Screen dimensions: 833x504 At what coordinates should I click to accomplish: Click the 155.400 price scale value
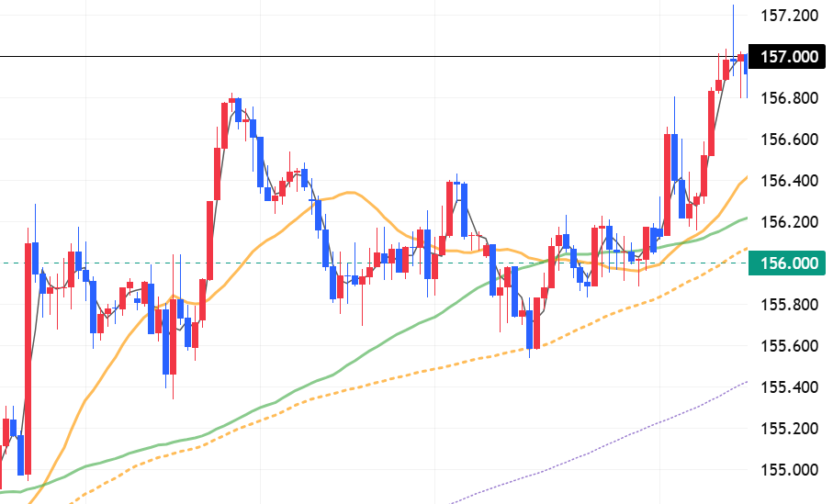pos(789,387)
